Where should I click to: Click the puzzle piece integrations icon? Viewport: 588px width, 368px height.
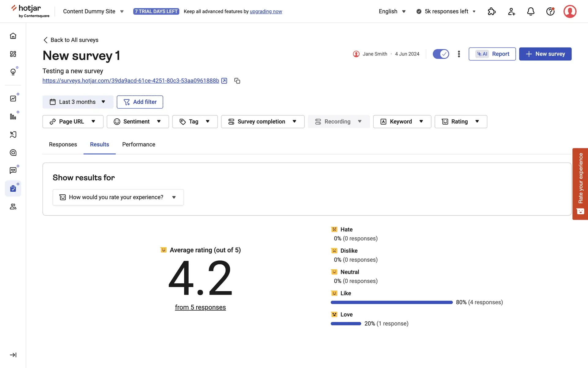pos(492,12)
